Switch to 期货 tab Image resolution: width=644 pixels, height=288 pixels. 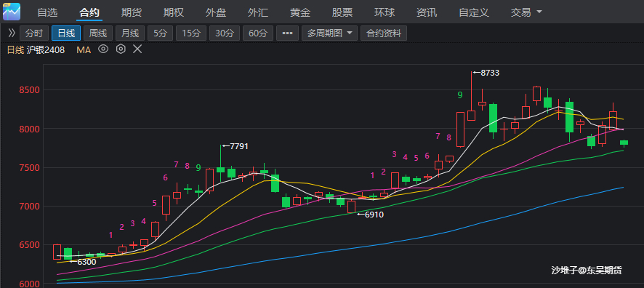tap(132, 12)
